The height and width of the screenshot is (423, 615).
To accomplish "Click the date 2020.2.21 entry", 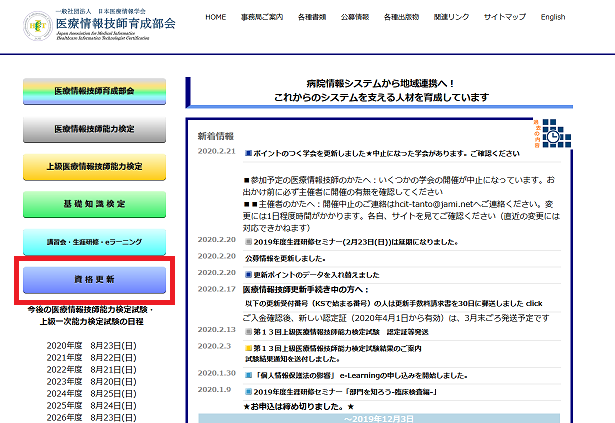I will [217, 151].
